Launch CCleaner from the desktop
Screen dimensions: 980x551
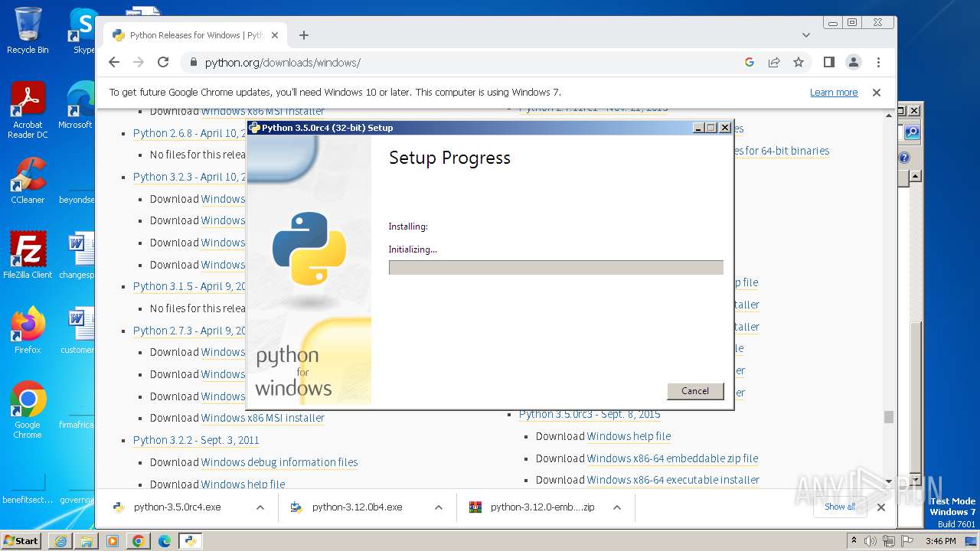coord(28,181)
